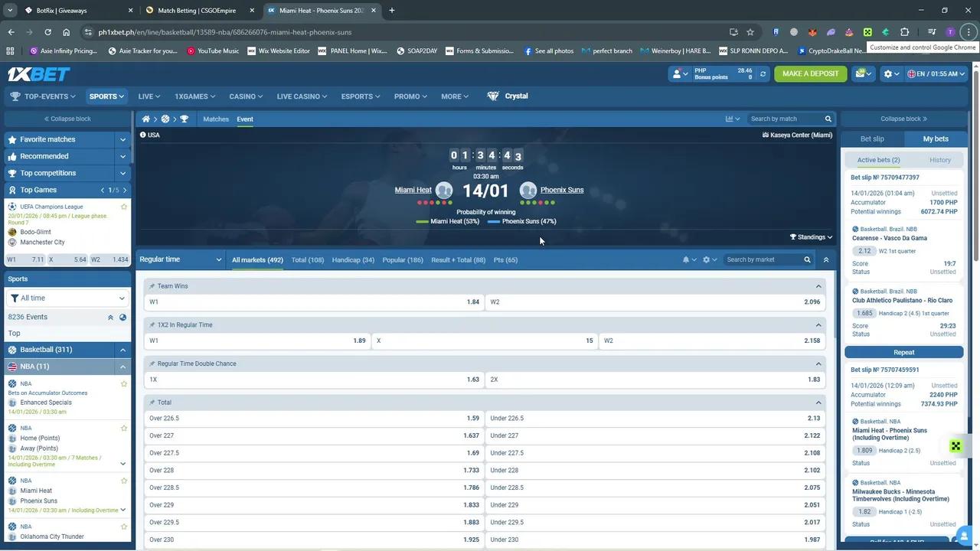Click the Search by market input field
This screenshot has height=551, width=980.
coord(762,260)
